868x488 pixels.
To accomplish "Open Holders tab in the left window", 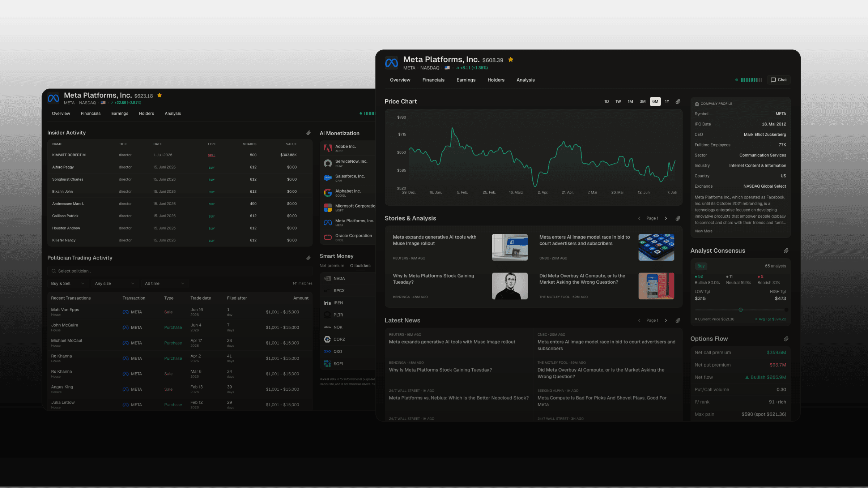I will pos(146,114).
